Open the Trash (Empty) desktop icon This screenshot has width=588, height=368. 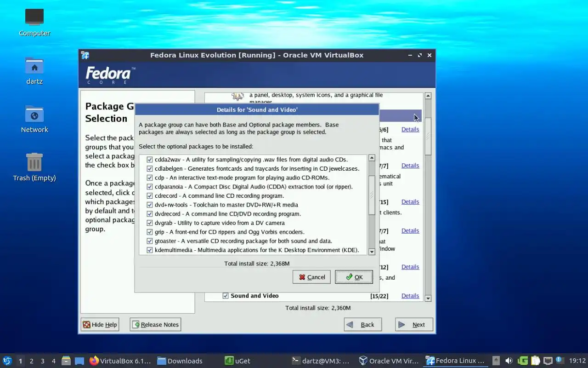click(x=34, y=162)
